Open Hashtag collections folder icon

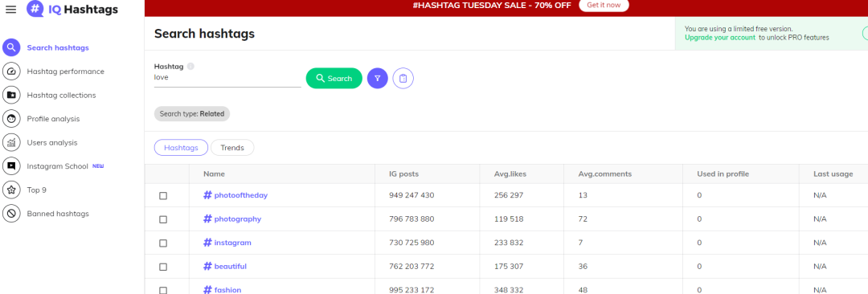click(11, 96)
